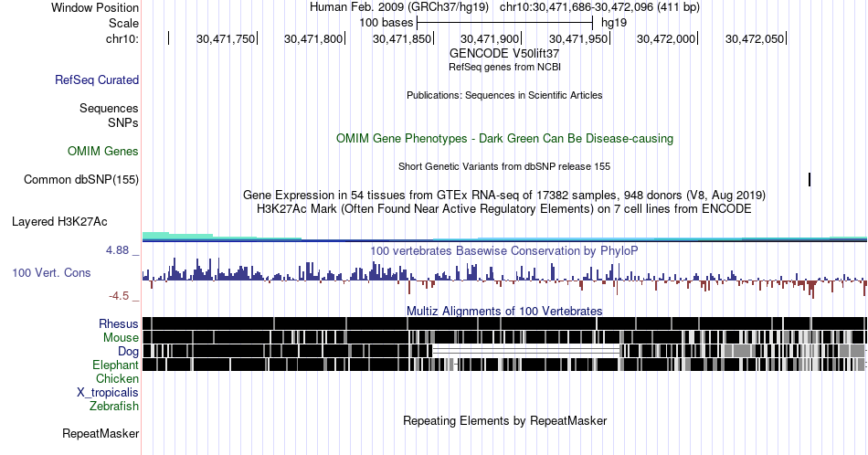Click the 30,472,000 ruler position

pyautogui.click(x=666, y=38)
